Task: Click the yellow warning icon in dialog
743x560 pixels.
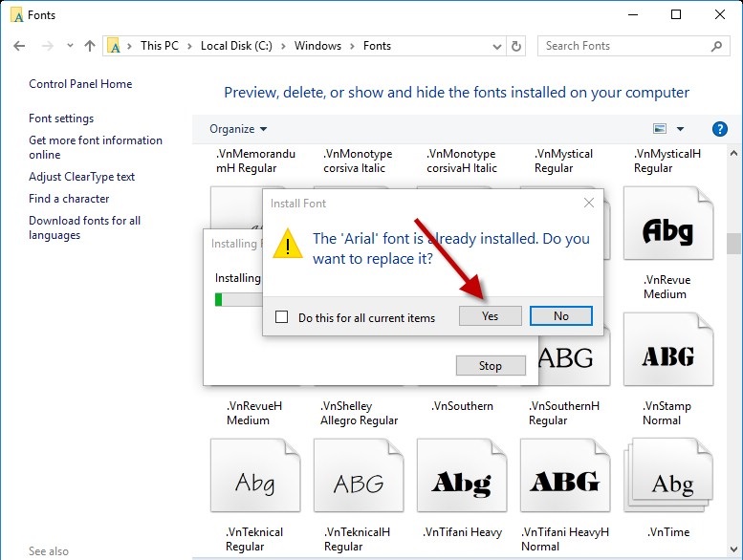Action: [288, 244]
